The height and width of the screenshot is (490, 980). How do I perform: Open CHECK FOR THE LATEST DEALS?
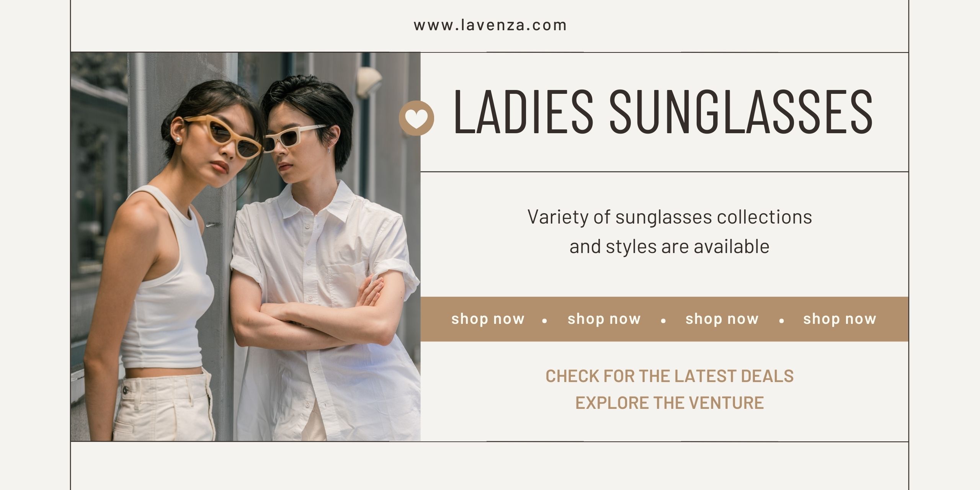point(670,376)
